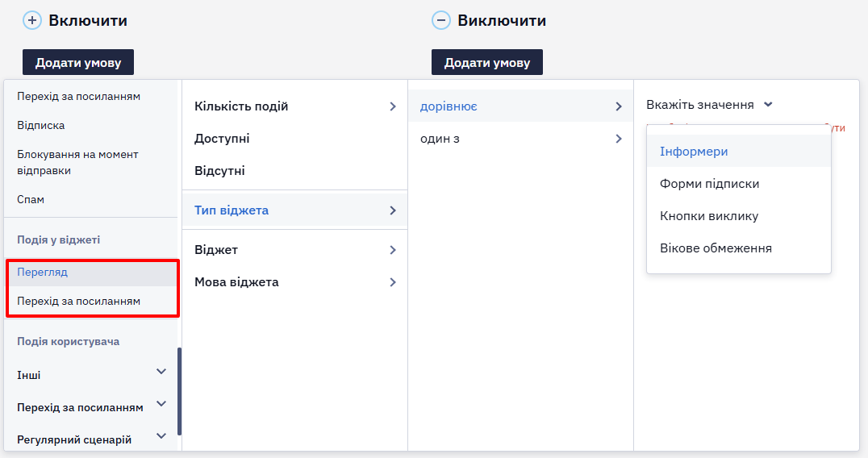Click the event list vertical scrollbar

tap(179, 391)
